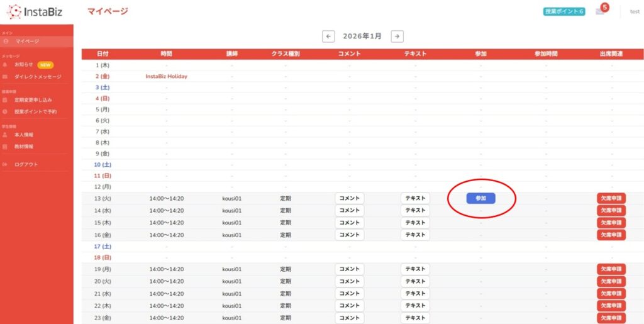Click the InstaBiz logo

point(36,11)
